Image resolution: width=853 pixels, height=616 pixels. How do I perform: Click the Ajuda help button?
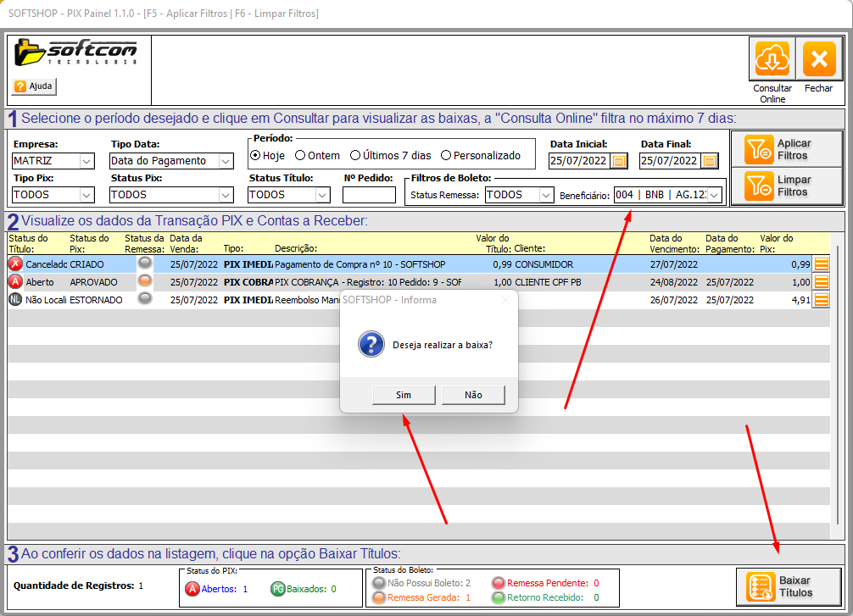[34, 86]
